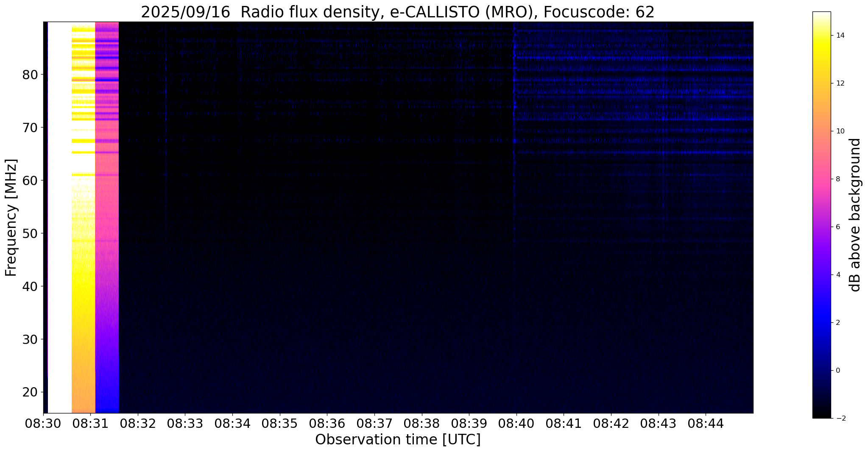868x452 pixels.
Task: Click the pink region of the colorbar
Action: 822,178
